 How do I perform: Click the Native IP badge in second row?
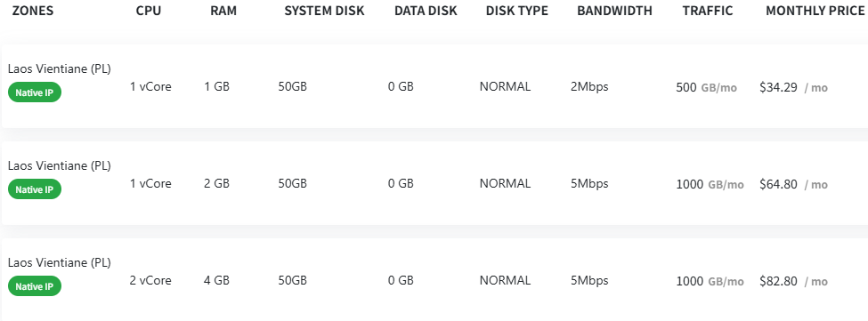click(x=35, y=189)
